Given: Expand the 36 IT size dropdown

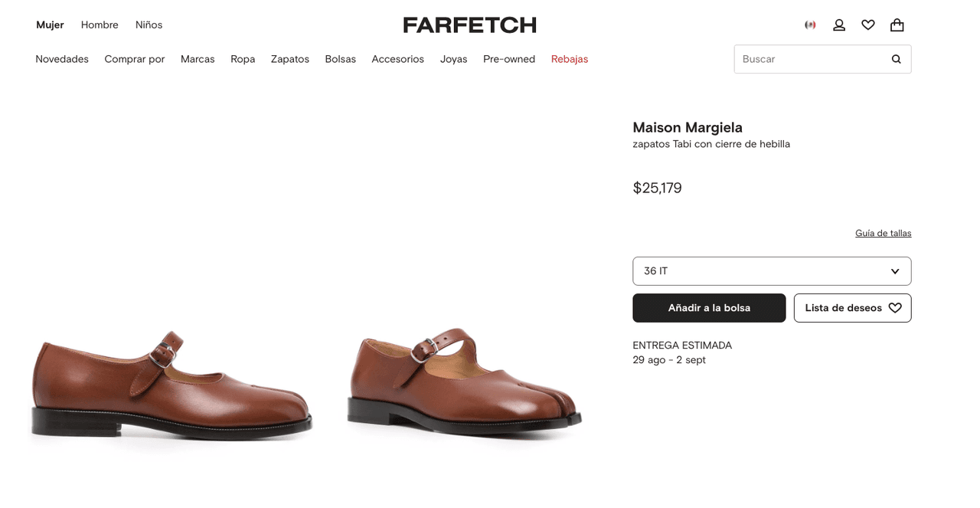Looking at the screenshot, I should tap(772, 271).
